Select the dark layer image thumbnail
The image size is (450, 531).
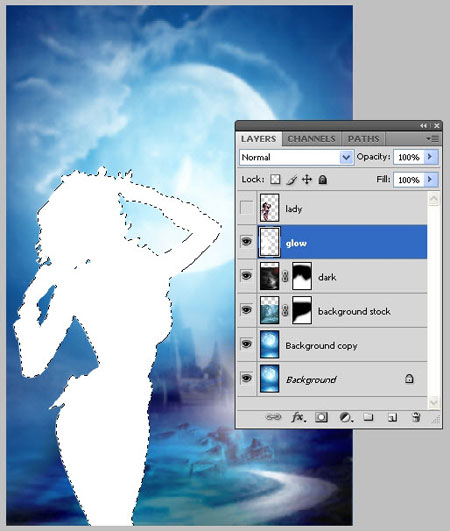pos(270,276)
